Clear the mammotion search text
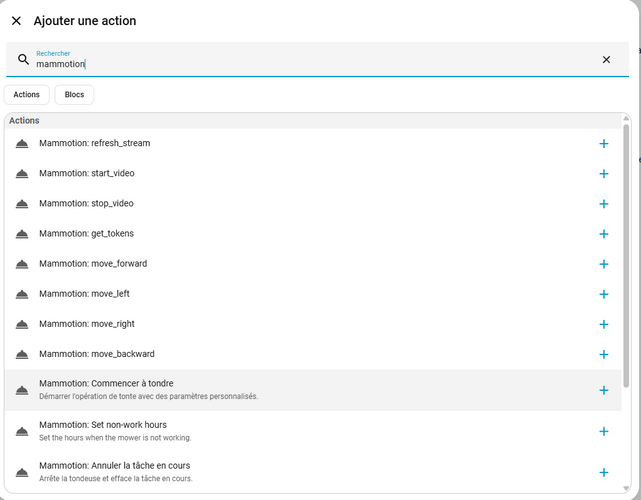The image size is (641, 500). 606,60
